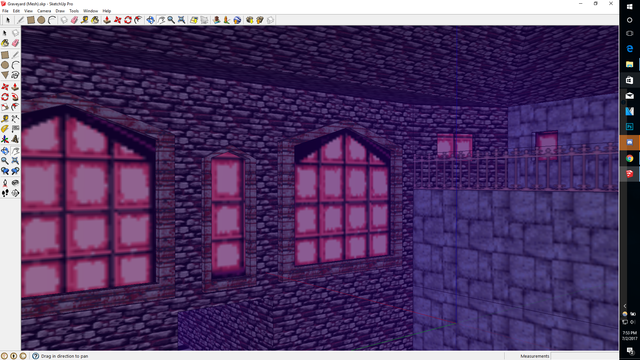Choose the Dimension tool
This screenshot has width=640, height=360.
point(15,119)
